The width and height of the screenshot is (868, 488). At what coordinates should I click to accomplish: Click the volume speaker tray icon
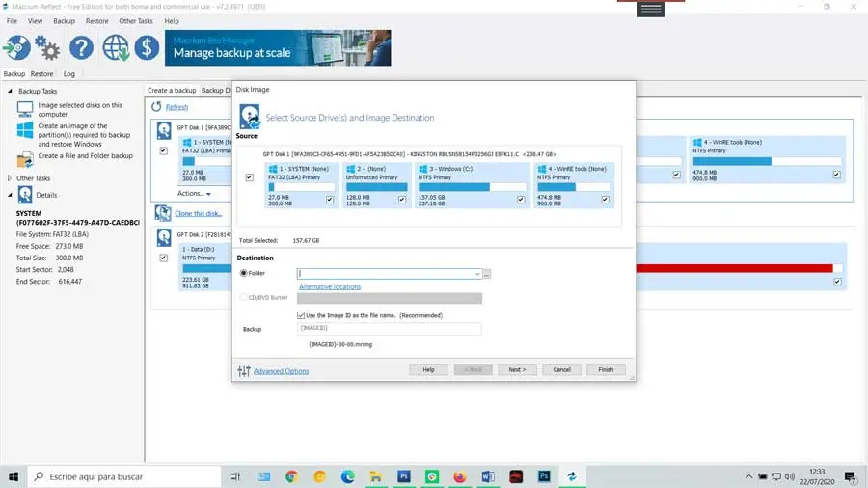[x=790, y=476]
